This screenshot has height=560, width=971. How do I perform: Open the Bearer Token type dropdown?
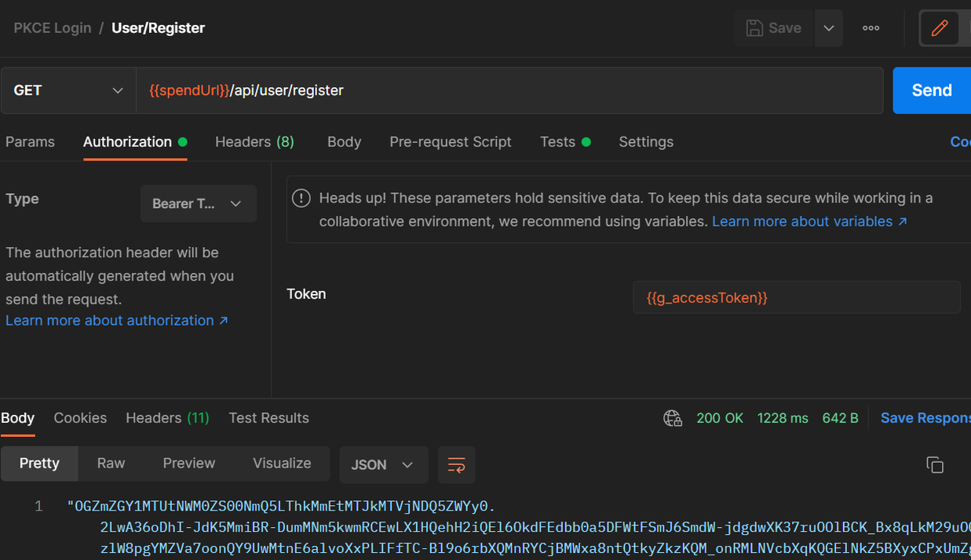pyautogui.click(x=198, y=204)
